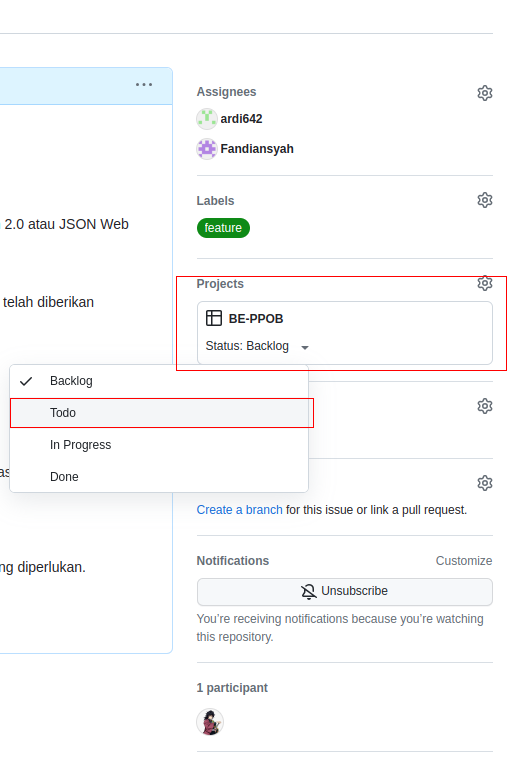Open the Development gear above Create a branch
Image resolution: width=525 pixels, height=769 pixels.
(x=484, y=483)
